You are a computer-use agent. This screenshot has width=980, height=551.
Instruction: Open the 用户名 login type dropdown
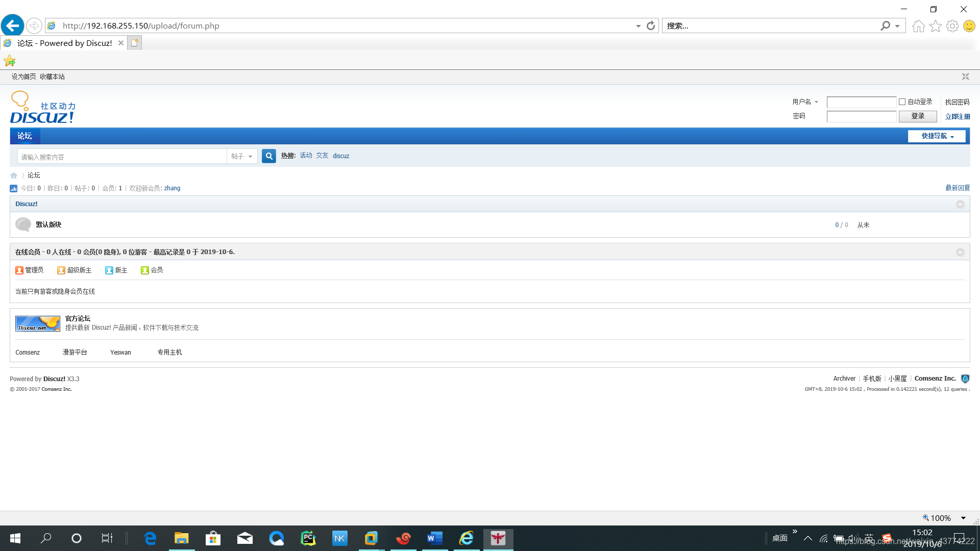[805, 102]
